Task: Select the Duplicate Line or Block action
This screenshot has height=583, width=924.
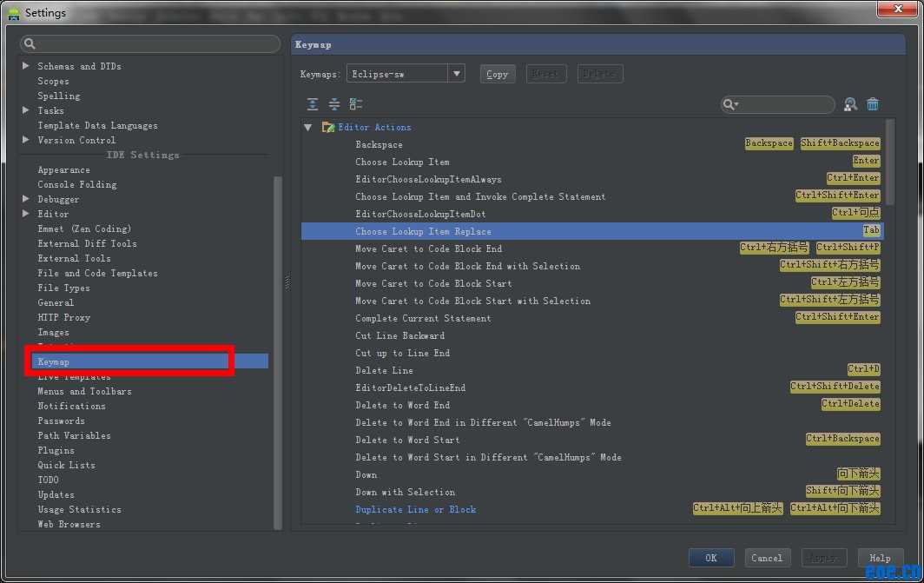Action: point(414,509)
